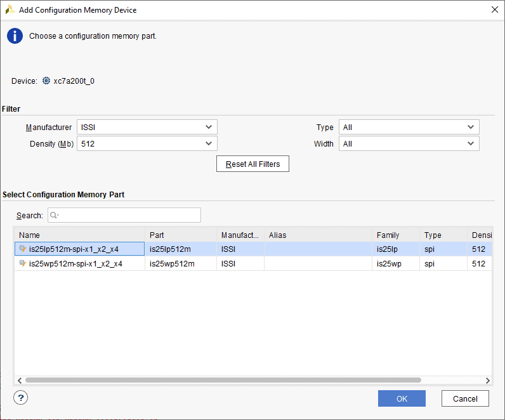This screenshot has height=420, width=505.
Task: Select the is25wp512m-spi-x1_x2_x4 row
Action: coord(76,264)
